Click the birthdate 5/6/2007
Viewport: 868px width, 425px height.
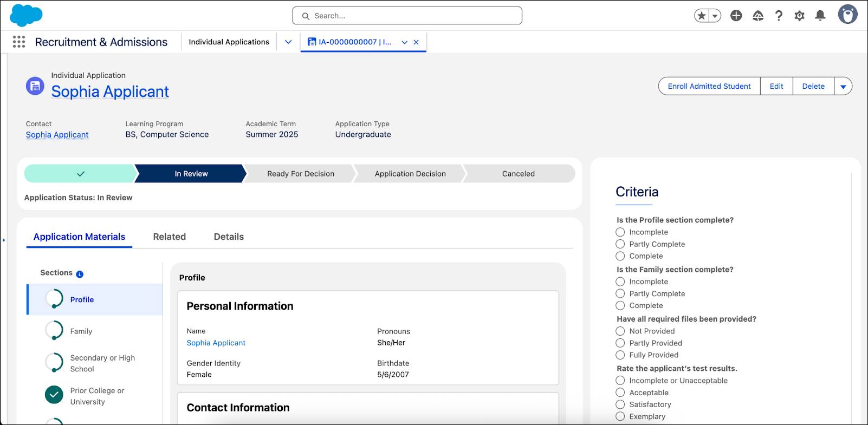(393, 375)
